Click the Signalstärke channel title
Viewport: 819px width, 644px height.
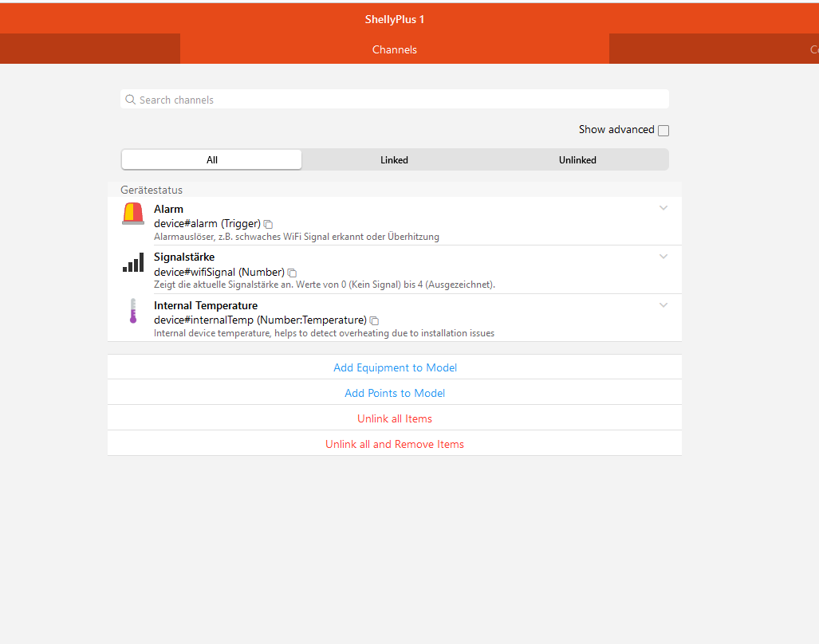pos(184,257)
